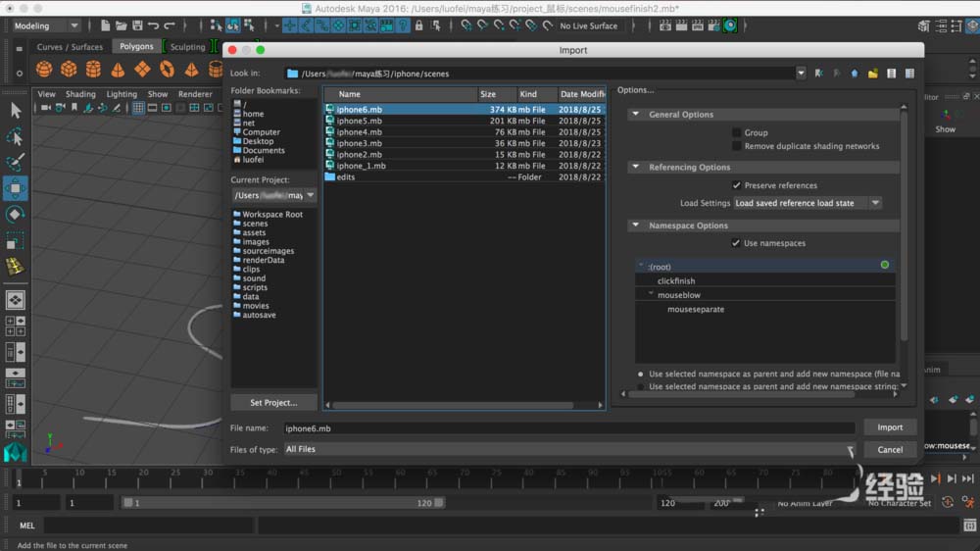Click the Set Project... button
Image resolution: width=980 pixels, height=551 pixels.
click(273, 402)
